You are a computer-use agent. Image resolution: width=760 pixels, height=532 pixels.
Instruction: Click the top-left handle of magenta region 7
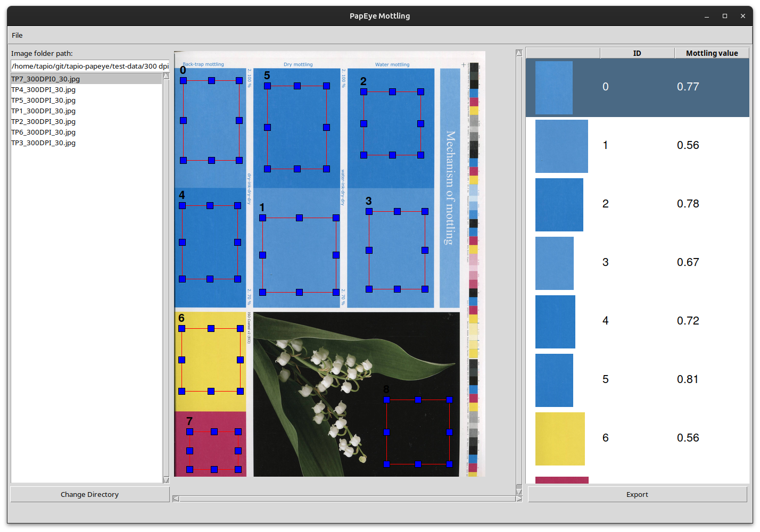(x=189, y=431)
